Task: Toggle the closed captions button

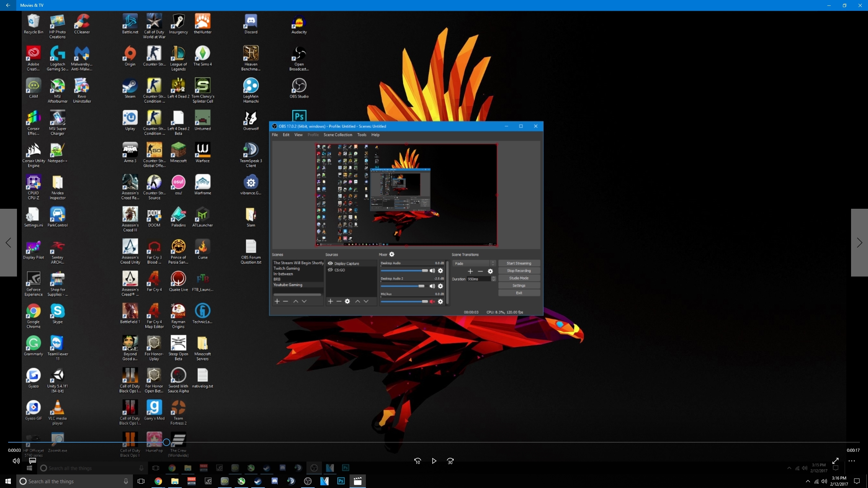Action: 33,461
